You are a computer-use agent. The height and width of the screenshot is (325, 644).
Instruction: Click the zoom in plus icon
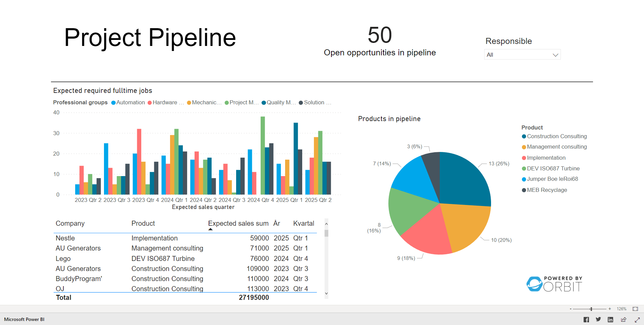click(x=609, y=309)
